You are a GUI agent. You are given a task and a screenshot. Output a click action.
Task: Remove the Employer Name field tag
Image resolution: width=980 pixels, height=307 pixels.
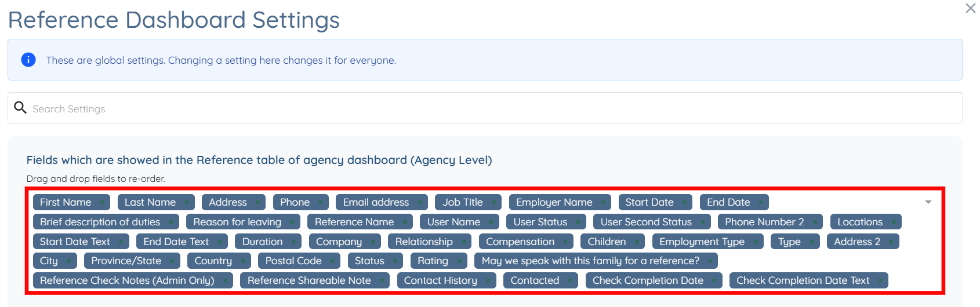[x=603, y=202]
